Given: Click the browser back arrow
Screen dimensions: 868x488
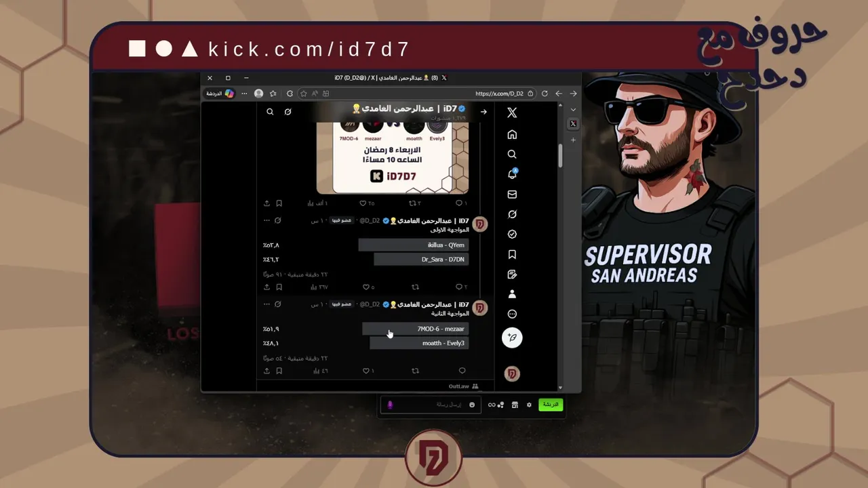Looking at the screenshot, I should (x=573, y=94).
